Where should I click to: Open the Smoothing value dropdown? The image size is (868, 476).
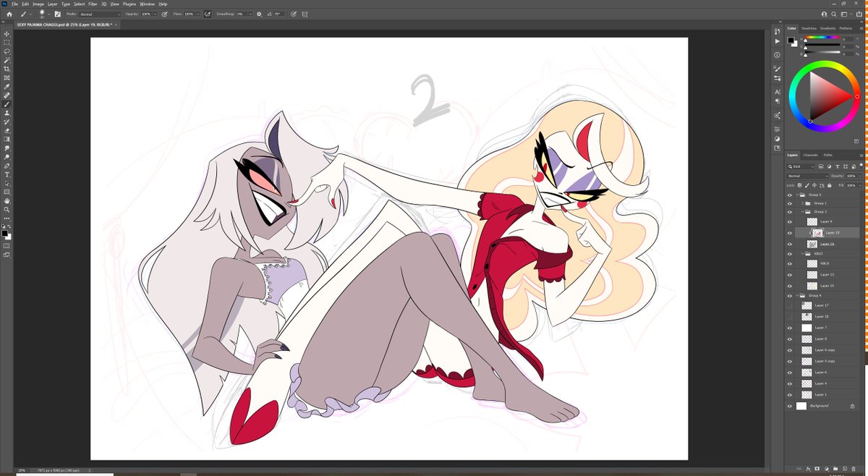[x=251, y=14]
